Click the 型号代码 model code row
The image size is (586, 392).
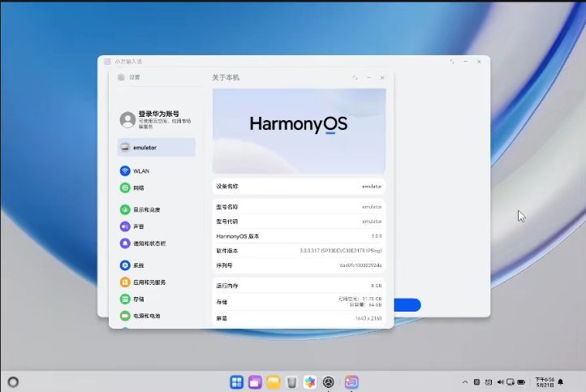[299, 222]
